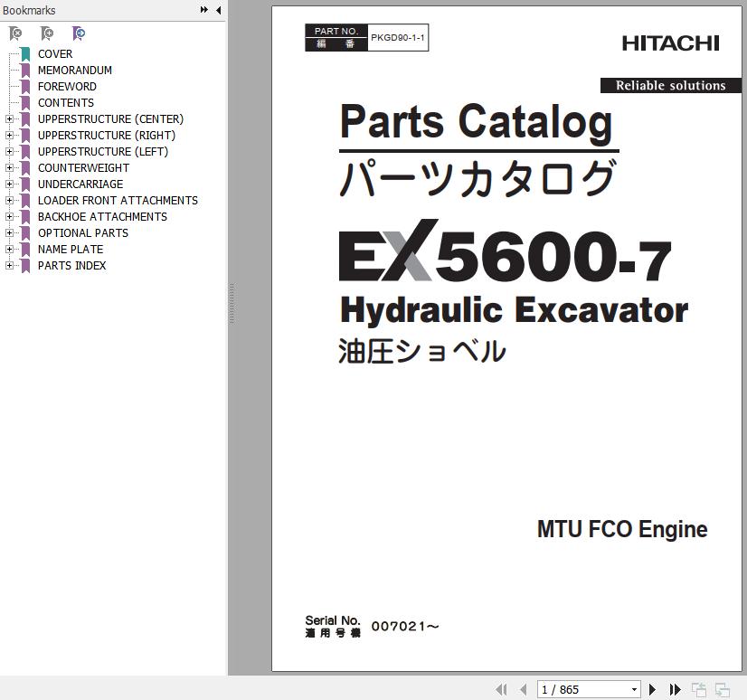Image resolution: width=747 pixels, height=700 pixels.
Task: Open the MEMORANDUM bookmark
Action: click(x=75, y=70)
